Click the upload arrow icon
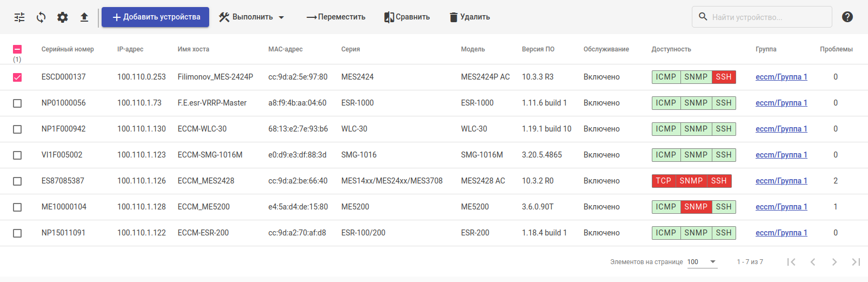868x282 pixels. tap(84, 17)
